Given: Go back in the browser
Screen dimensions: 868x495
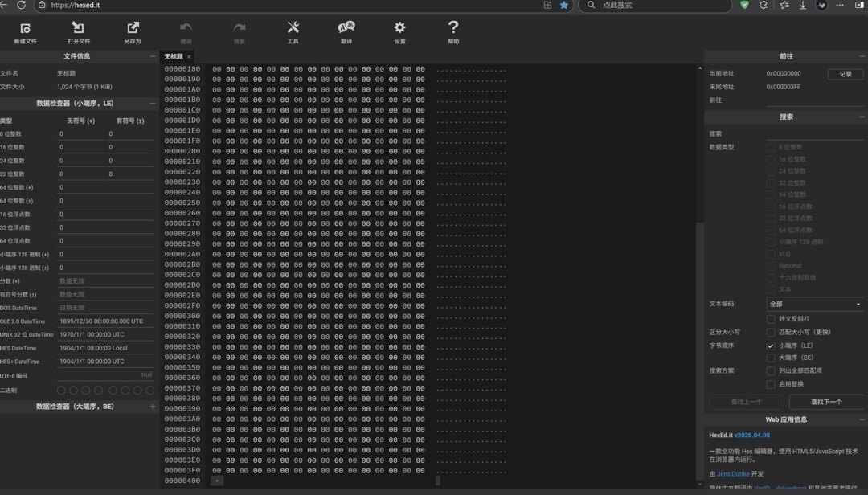Looking at the screenshot, I should [x=4, y=5].
